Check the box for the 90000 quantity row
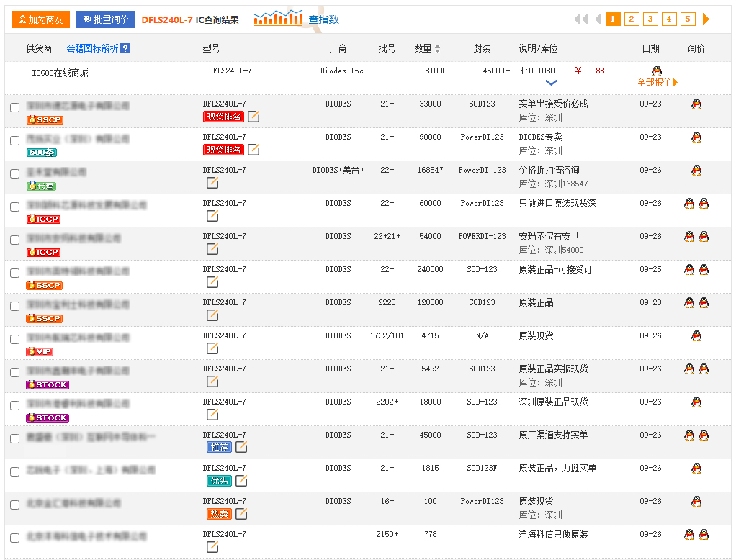736x560 pixels. pos(15,140)
